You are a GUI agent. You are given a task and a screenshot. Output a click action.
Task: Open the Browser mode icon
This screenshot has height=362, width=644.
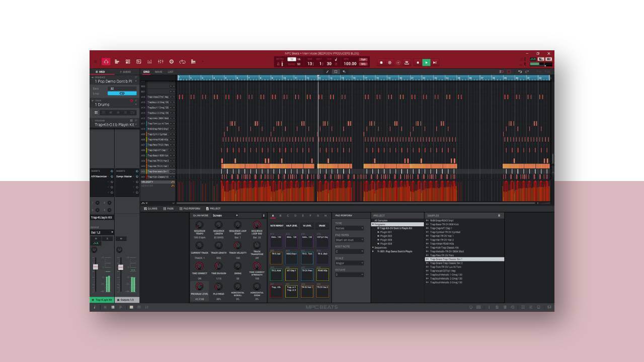tap(193, 62)
